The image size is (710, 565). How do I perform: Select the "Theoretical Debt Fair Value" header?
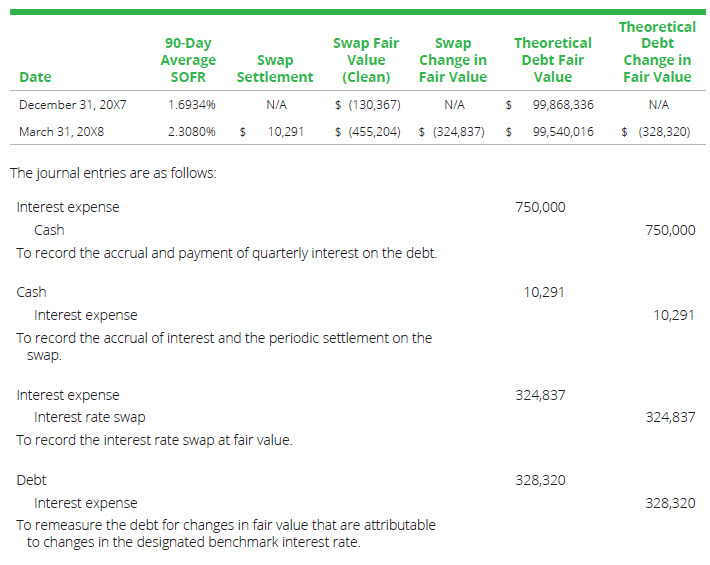point(552,60)
